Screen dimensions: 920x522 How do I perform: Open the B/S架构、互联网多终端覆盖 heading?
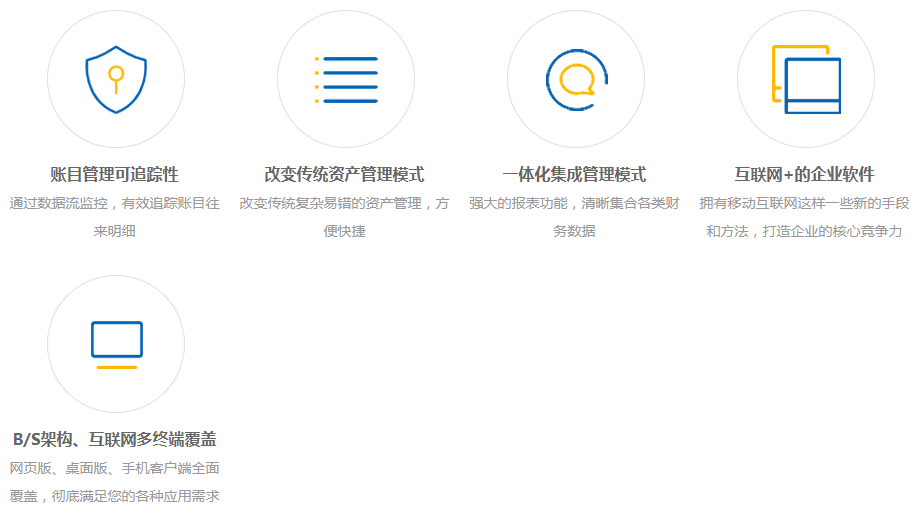click(x=114, y=439)
